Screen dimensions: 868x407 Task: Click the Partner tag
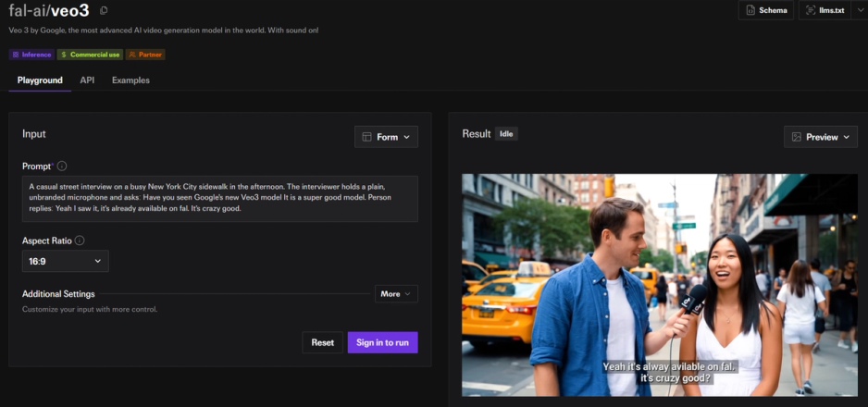tap(145, 55)
